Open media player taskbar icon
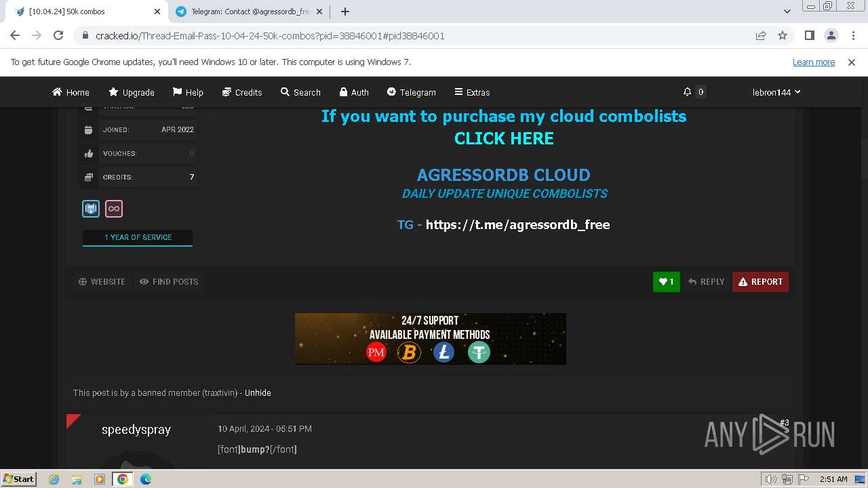Viewport: 868px width, 488px height. (100, 479)
